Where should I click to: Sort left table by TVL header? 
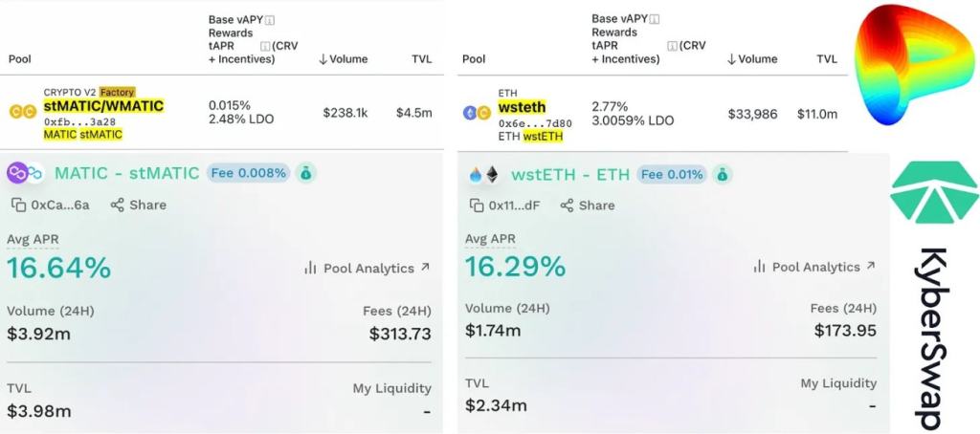(420, 59)
